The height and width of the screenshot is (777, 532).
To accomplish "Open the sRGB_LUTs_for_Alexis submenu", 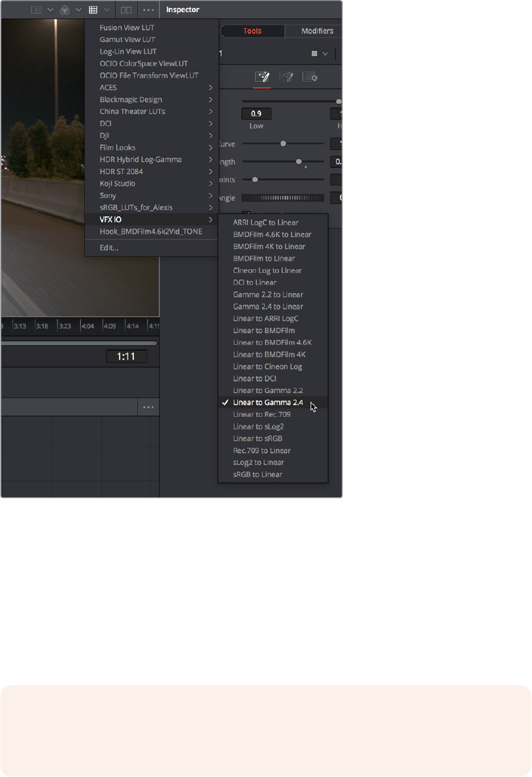I will click(x=152, y=207).
